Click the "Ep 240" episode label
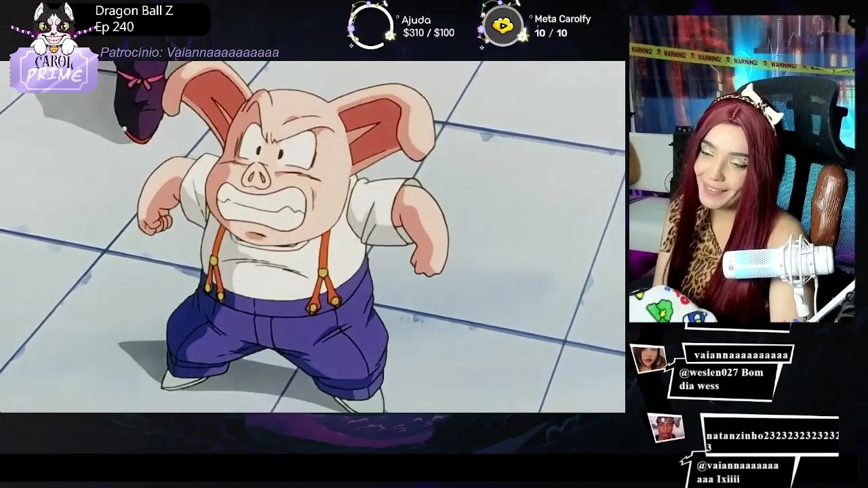This screenshot has width=868, height=488. click(x=115, y=27)
